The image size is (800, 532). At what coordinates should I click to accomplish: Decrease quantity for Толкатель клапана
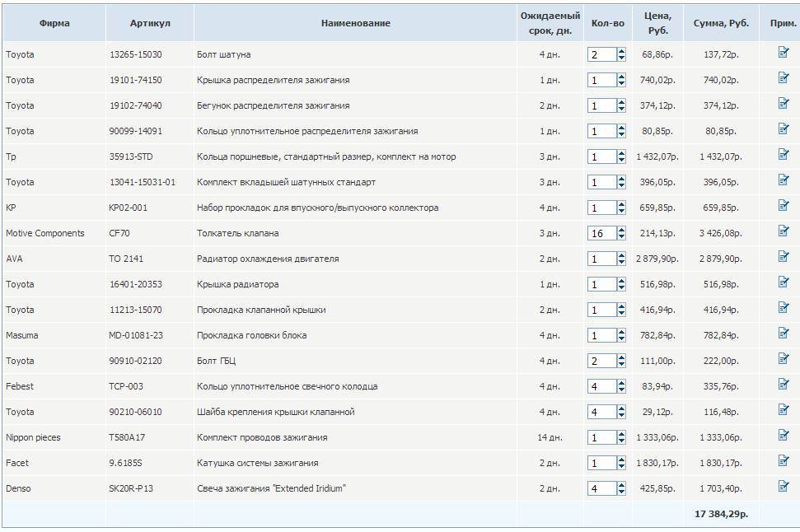pos(621,237)
